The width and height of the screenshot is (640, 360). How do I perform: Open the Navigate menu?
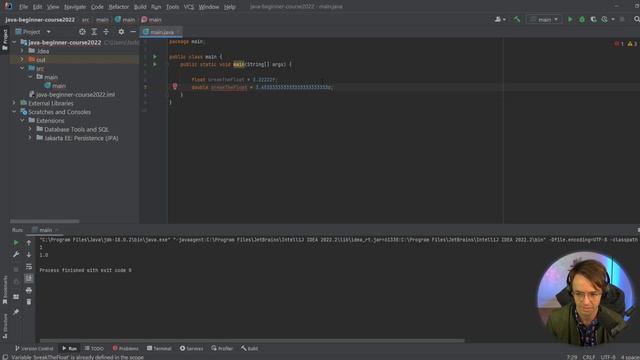tap(75, 7)
